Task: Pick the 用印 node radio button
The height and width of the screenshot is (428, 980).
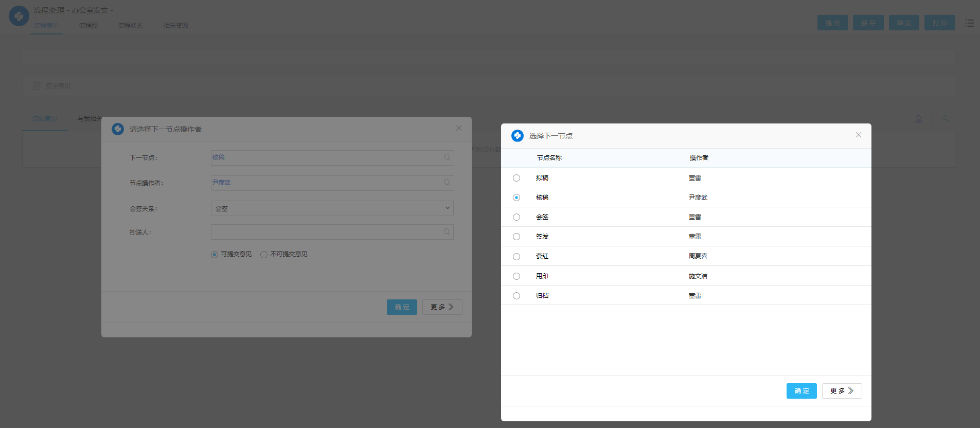Action: click(516, 276)
